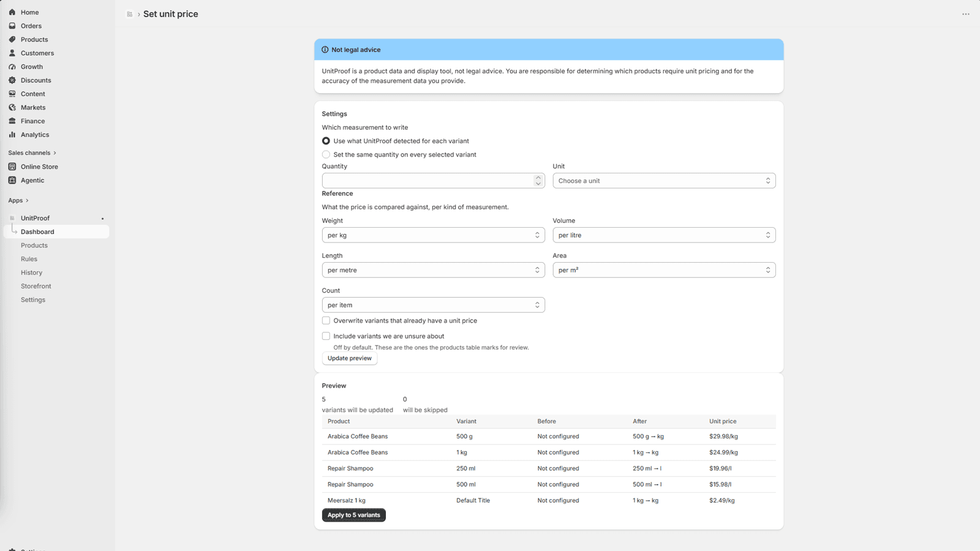Open the three-dot more actions menu
The image size is (980, 551).
(965, 14)
